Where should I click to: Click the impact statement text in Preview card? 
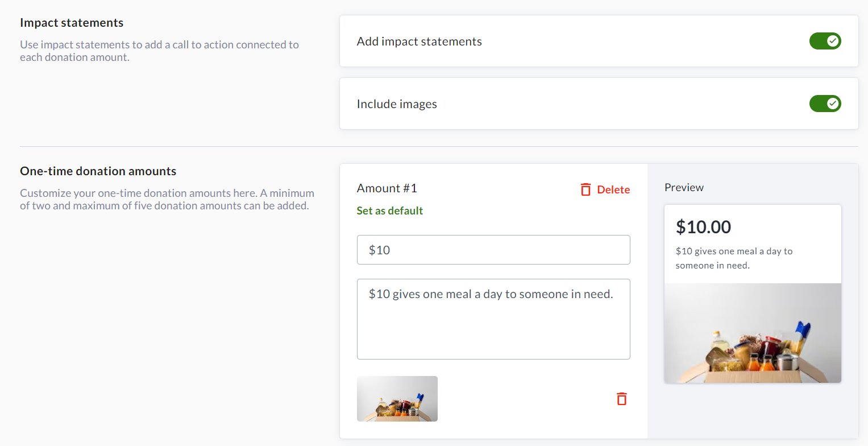click(734, 258)
